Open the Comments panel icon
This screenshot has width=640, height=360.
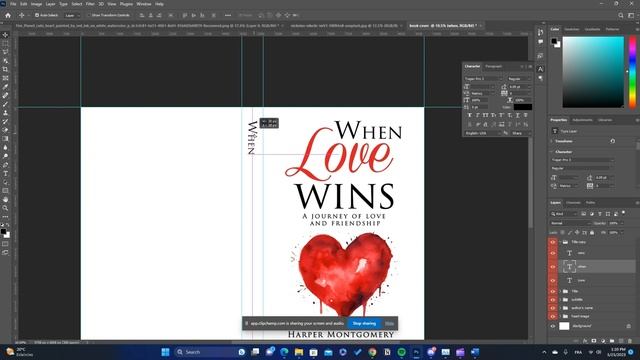[540, 42]
